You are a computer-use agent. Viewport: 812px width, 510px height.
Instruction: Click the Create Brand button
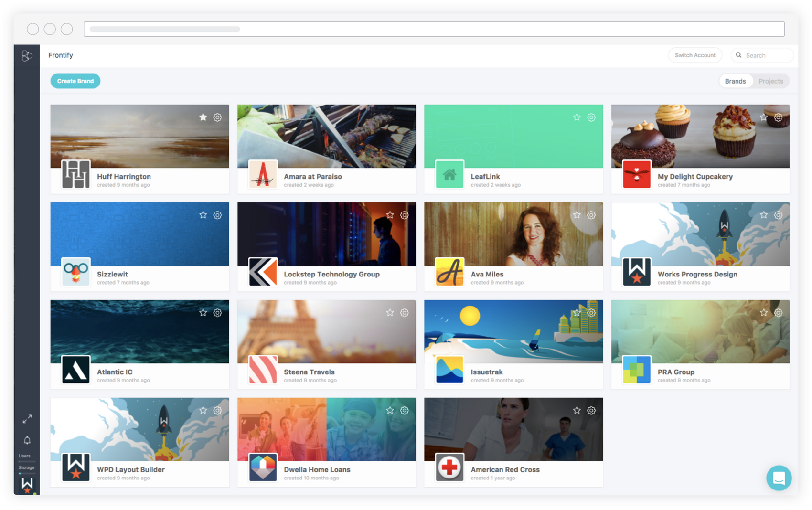click(75, 81)
